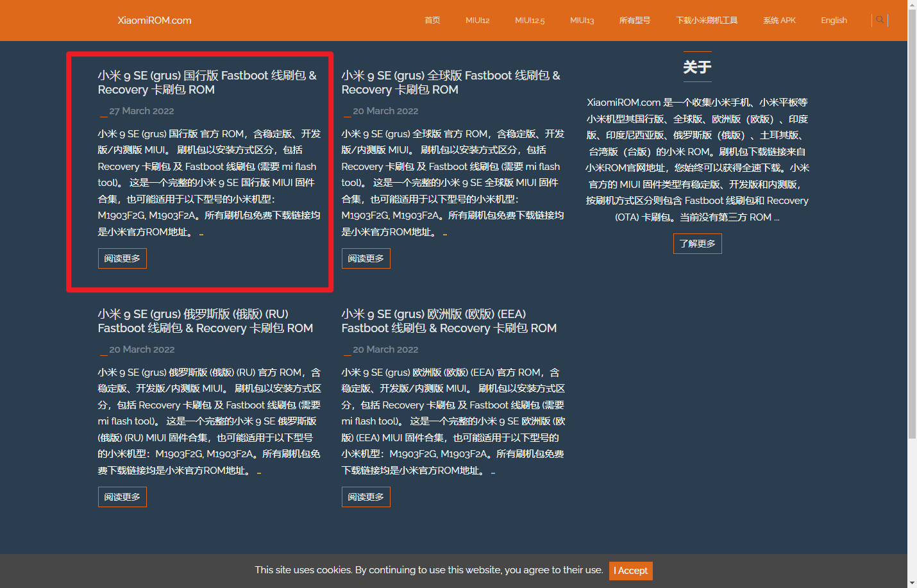Click 阅读更多 under 国行版 article
917x588 pixels.
[122, 258]
